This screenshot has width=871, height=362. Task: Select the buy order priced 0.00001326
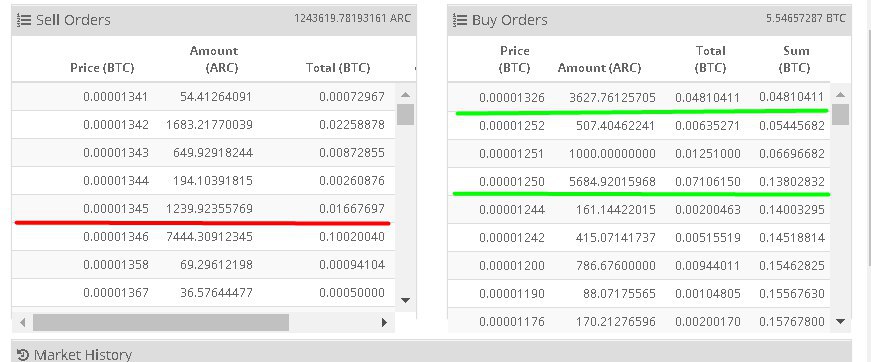coord(639,97)
